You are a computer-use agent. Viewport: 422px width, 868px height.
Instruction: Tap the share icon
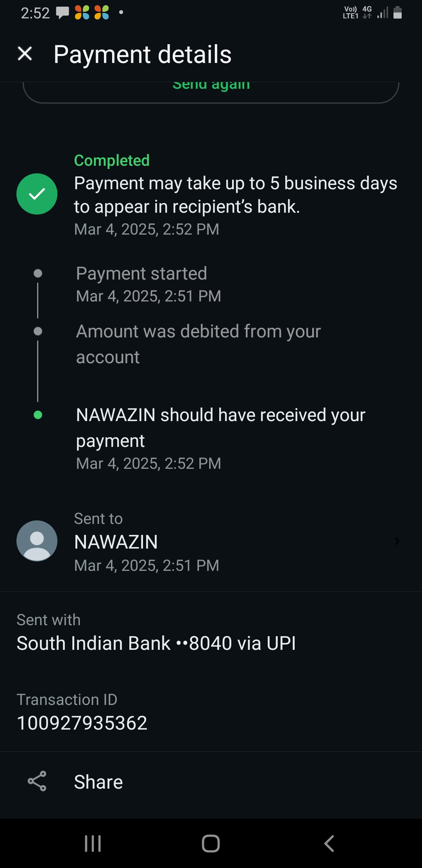(x=37, y=781)
